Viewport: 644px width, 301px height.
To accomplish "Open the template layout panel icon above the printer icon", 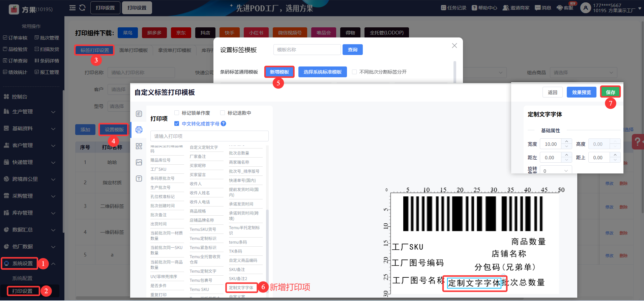I will 139,114.
